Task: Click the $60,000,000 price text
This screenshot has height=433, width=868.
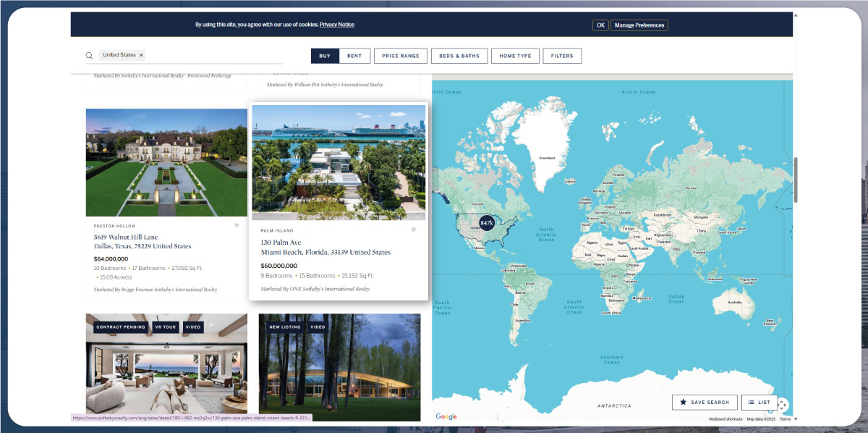Action: 279,266
